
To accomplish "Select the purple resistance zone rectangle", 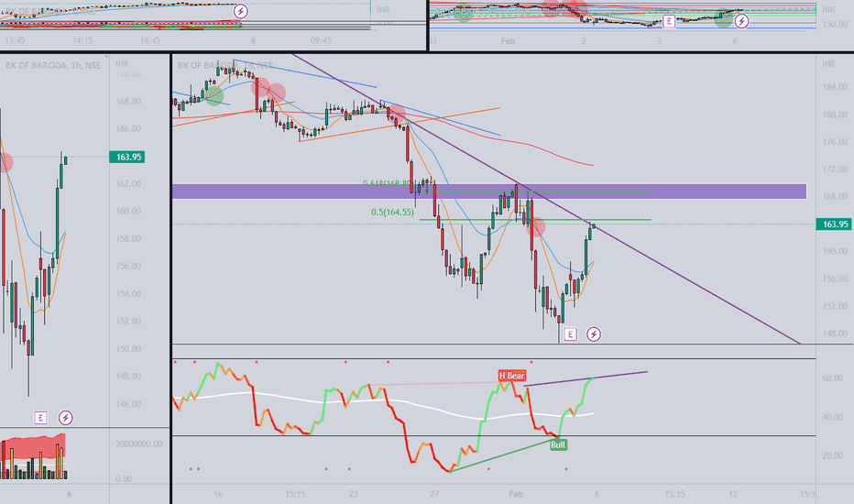I will 489,192.
